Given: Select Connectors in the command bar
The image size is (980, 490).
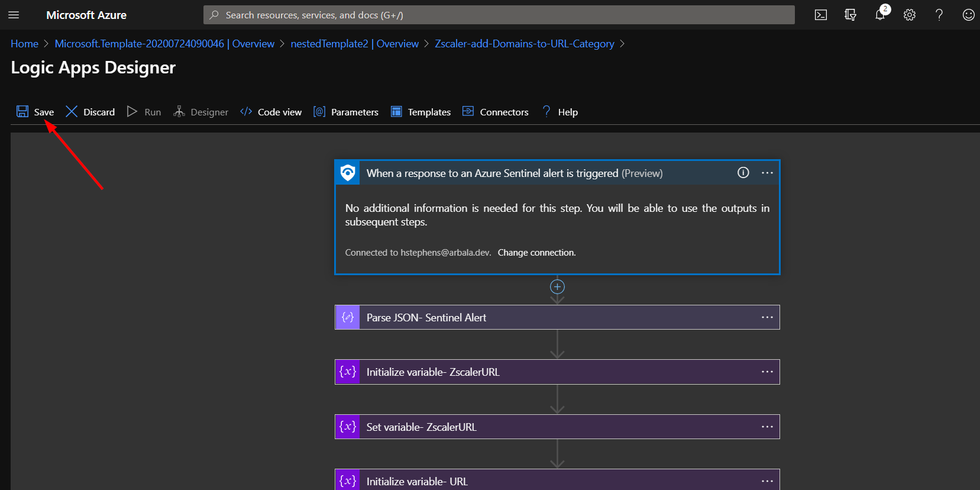Looking at the screenshot, I should pos(496,112).
